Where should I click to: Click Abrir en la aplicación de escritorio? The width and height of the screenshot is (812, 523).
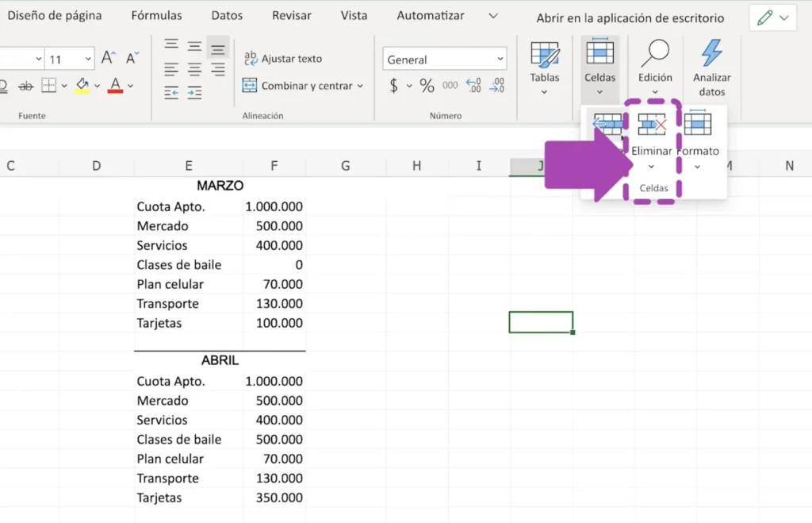[630, 18]
